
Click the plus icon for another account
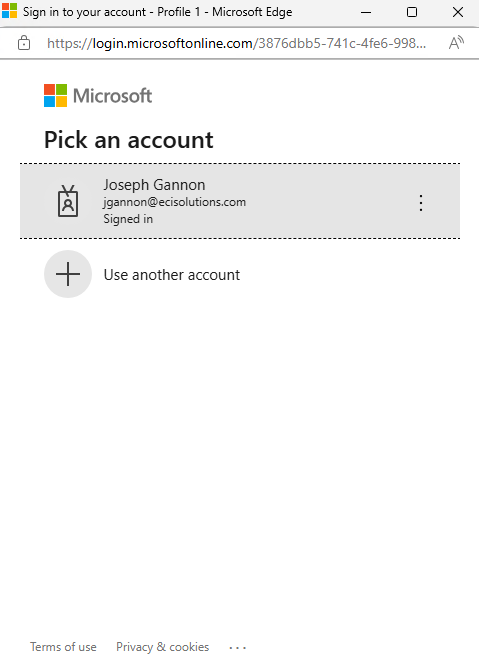(x=68, y=274)
